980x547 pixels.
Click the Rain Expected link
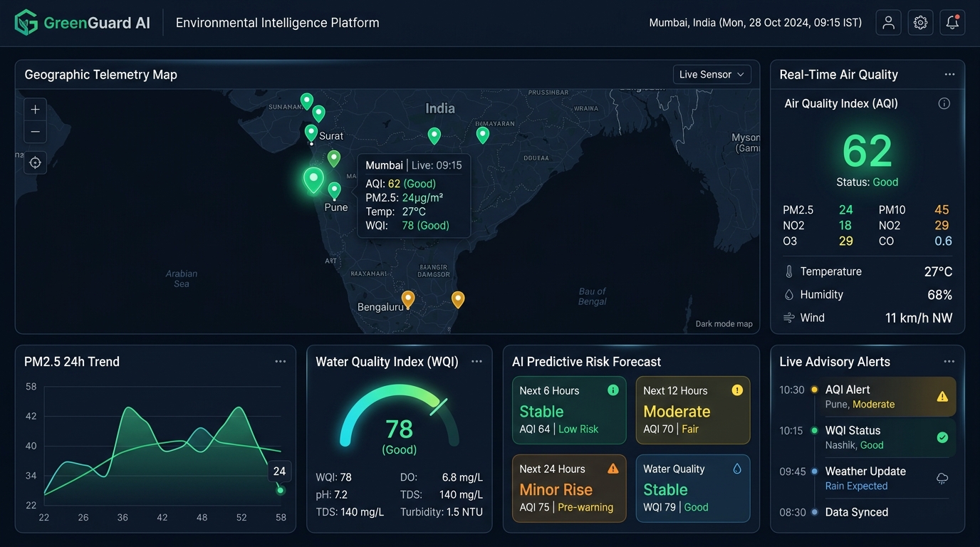856,486
